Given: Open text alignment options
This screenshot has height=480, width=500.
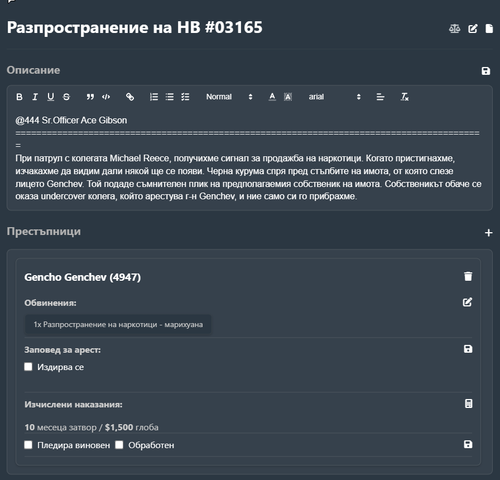Looking at the screenshot, I should 380,97.
